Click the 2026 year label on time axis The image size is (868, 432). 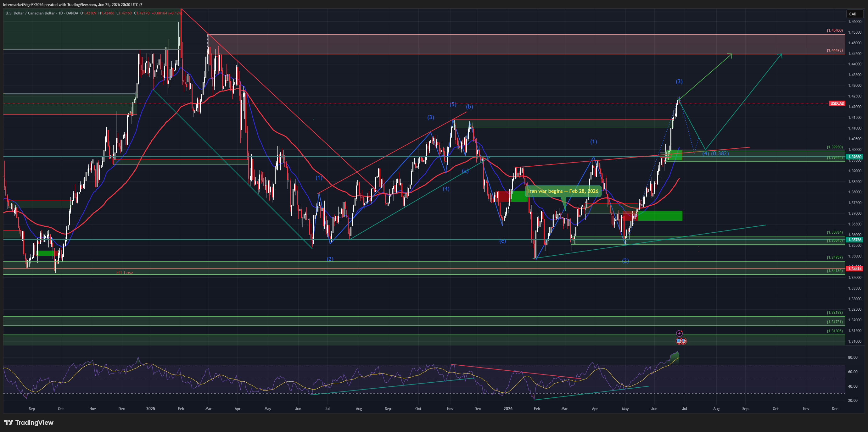pyautogui.click(x=508, y=408)
